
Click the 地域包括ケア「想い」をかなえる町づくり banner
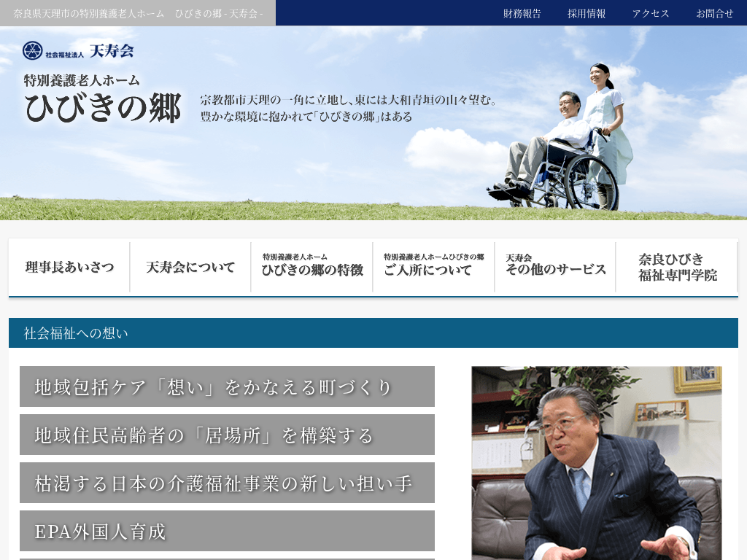[228, 386]
